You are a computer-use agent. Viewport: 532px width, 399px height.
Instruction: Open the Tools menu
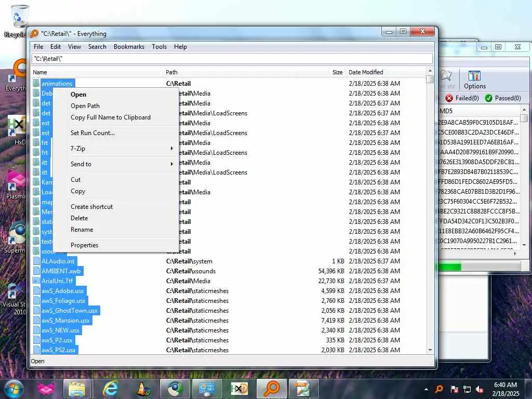159,47
